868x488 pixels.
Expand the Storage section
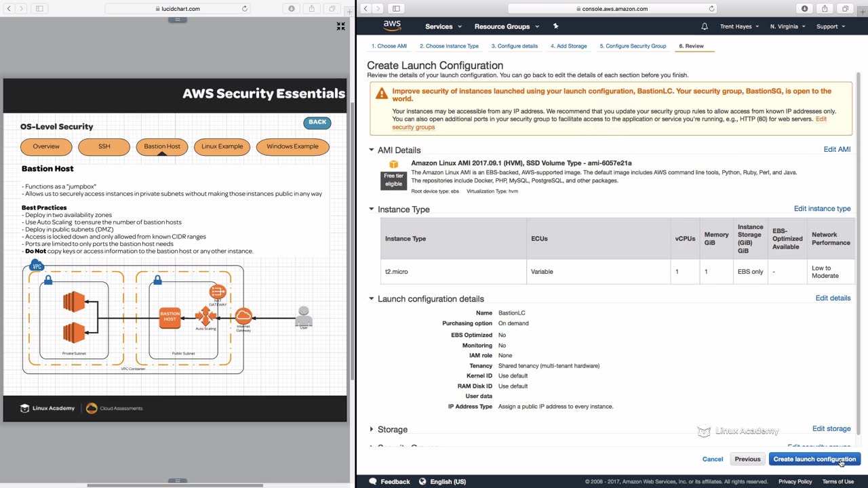pos(371,429)
